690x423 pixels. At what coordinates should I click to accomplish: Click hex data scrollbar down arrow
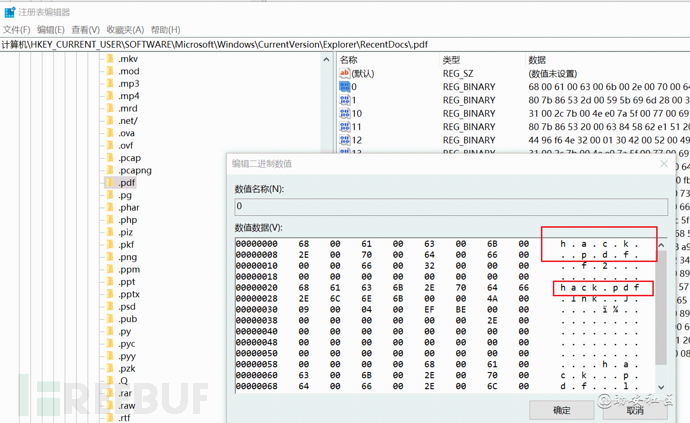661,387
